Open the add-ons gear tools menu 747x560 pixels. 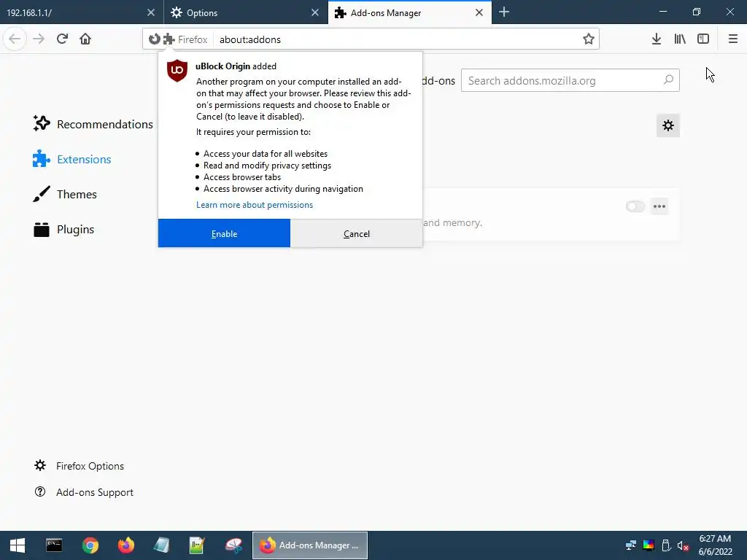pyautogui.click(x=668, y=125)
